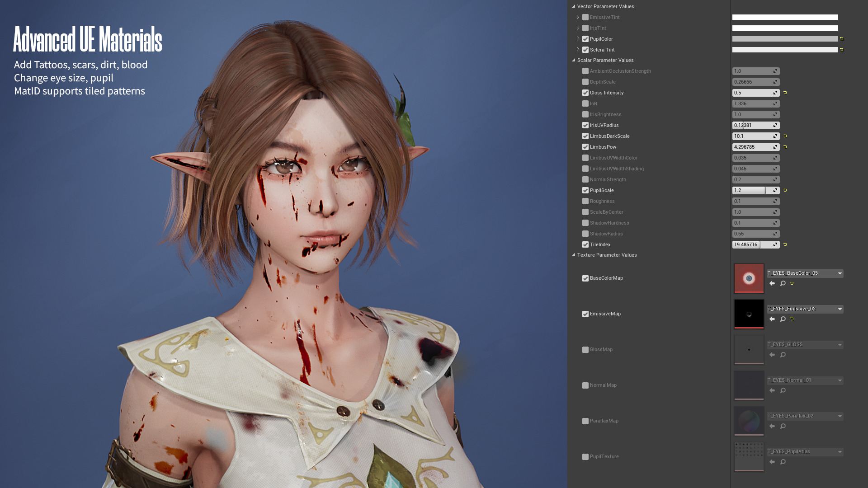Reset EmissiveMap texture to default

[x=792, y=319]
